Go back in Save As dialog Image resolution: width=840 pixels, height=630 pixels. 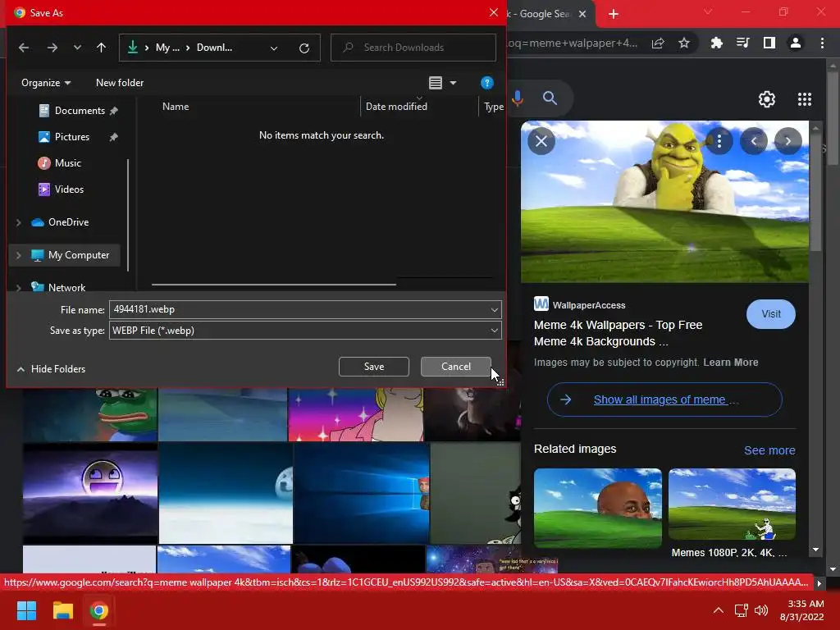tap(24, 48)
